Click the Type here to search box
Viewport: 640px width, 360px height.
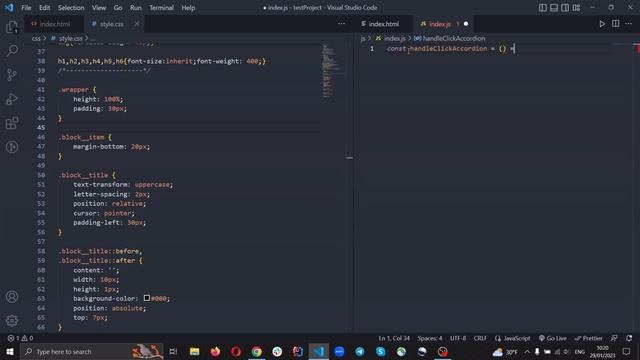(92, 351)
